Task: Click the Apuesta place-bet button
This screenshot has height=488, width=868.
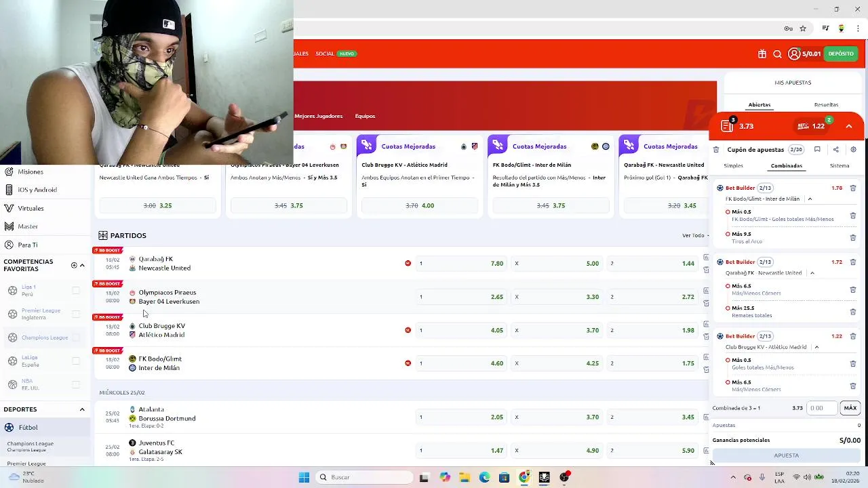Action: (787, 455)
